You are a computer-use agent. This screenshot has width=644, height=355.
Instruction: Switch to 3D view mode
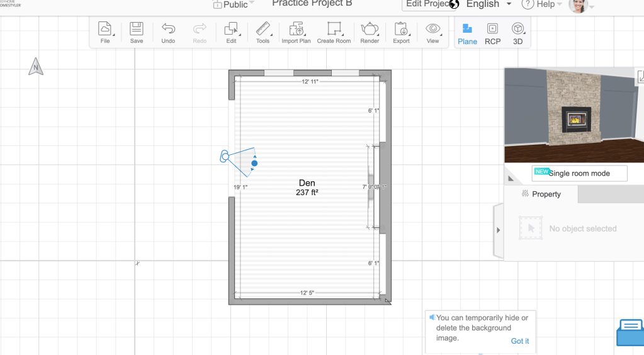click(517, 33)
